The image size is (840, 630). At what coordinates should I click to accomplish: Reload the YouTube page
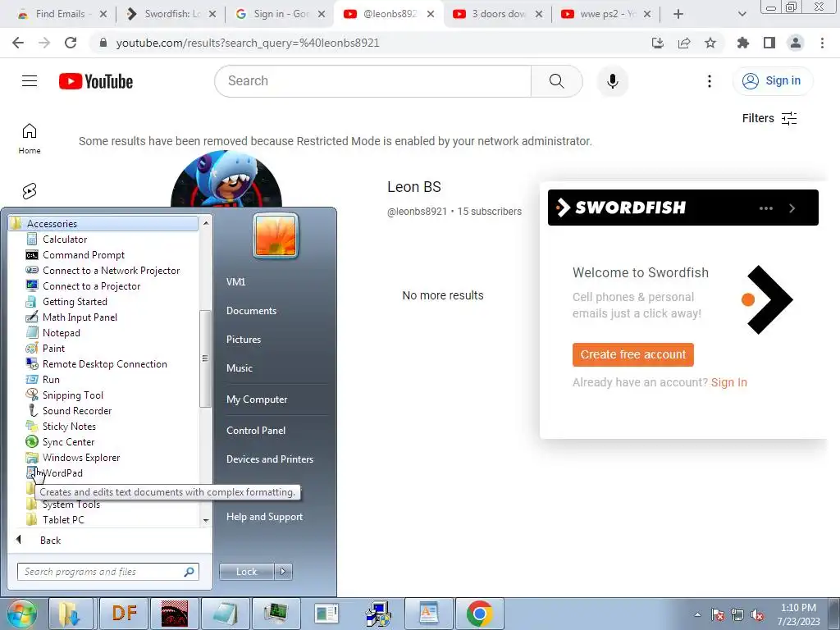pos(71,43)
